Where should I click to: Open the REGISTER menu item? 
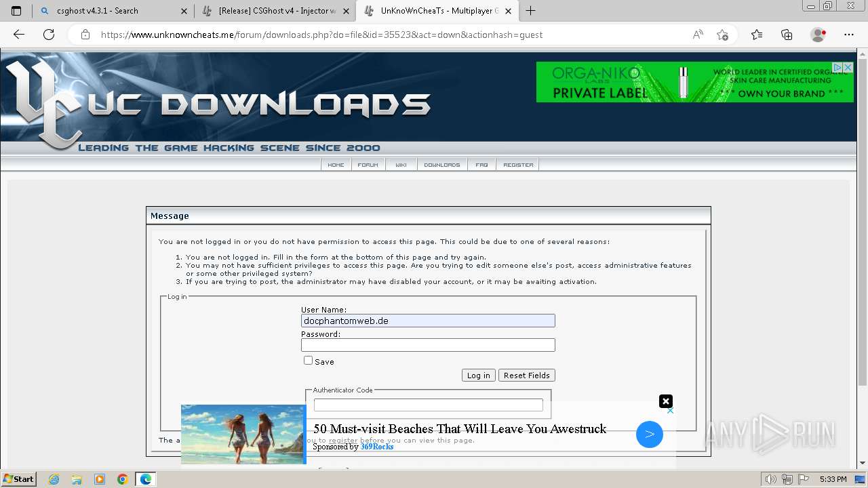518,165
